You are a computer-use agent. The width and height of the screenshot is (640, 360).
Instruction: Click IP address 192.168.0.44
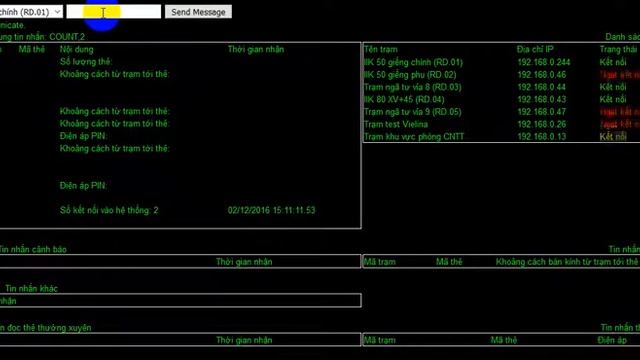tap(542, 87)
